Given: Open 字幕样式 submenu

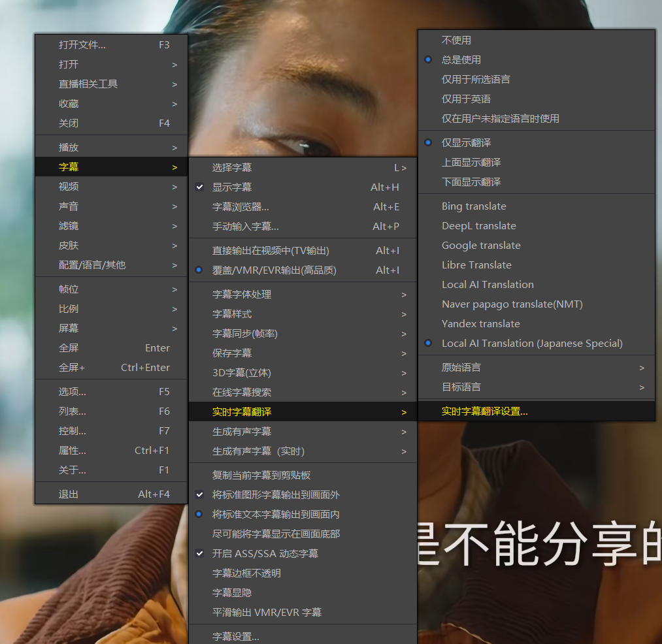Looking at the screenshot, I should click(x=303, y=314).
